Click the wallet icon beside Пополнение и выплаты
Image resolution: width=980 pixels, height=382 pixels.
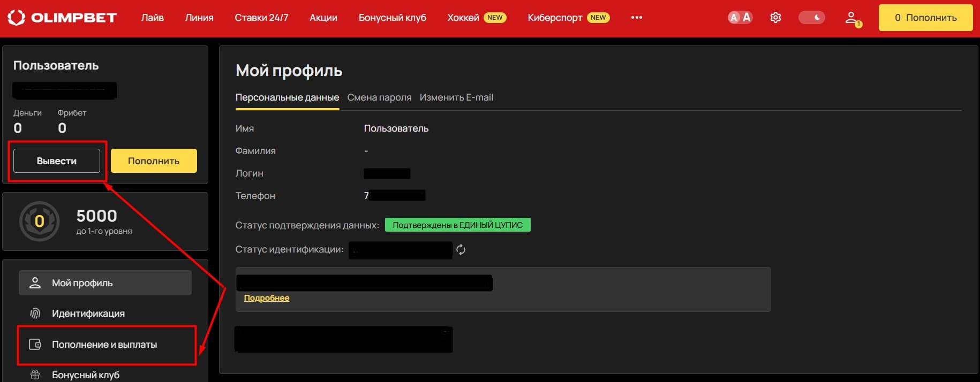(x=35, y=345)
